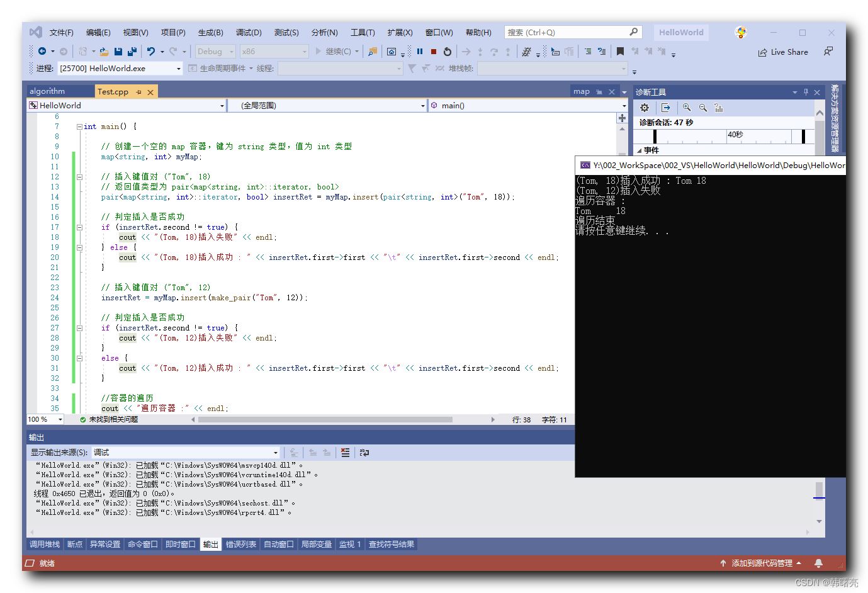The height and width of the screenshot is (593, 868).
Task: Switch to the algorithm tab
Action: coord(47,91)
